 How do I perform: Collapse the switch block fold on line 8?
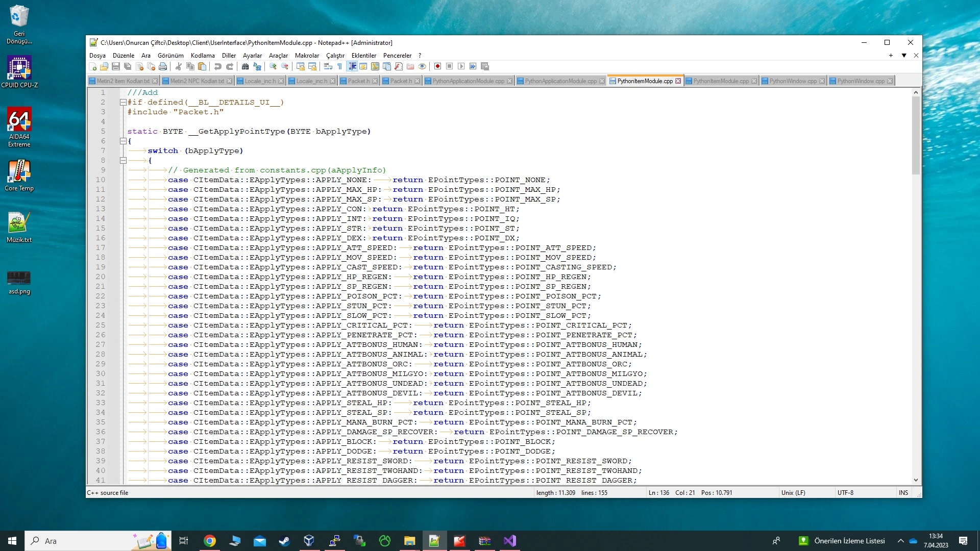coord(123,161)
